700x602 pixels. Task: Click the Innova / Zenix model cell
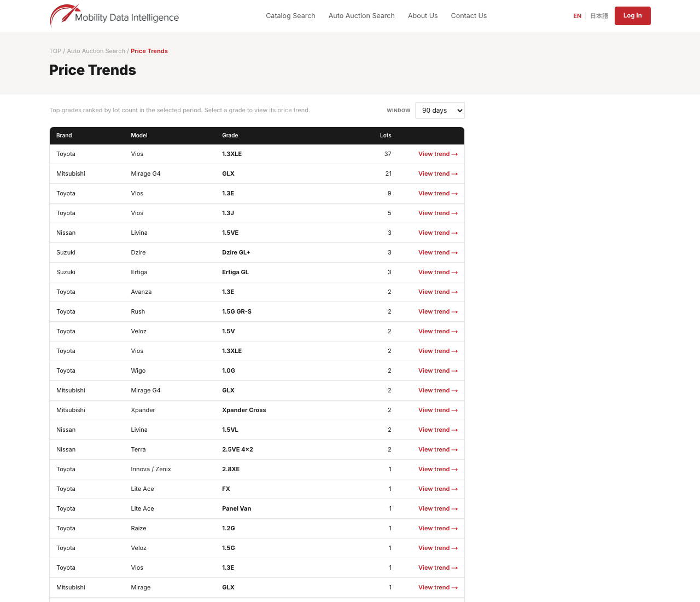[x=151, y=470]
